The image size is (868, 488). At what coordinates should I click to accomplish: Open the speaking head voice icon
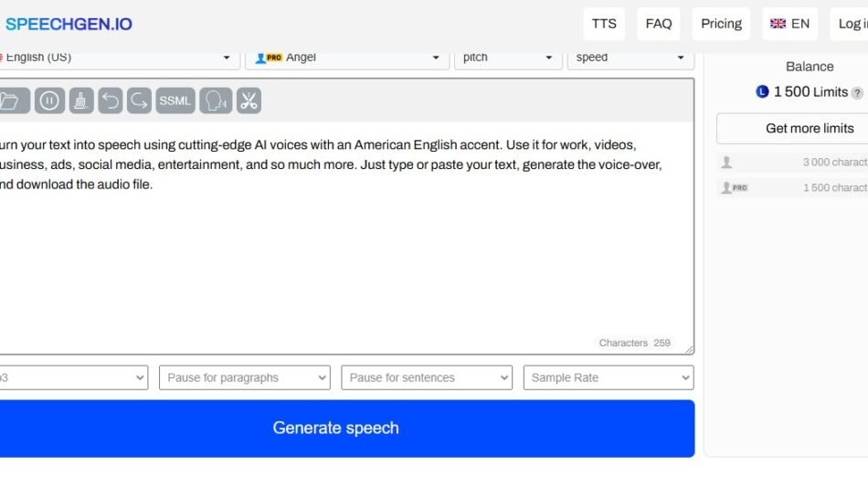216,101
